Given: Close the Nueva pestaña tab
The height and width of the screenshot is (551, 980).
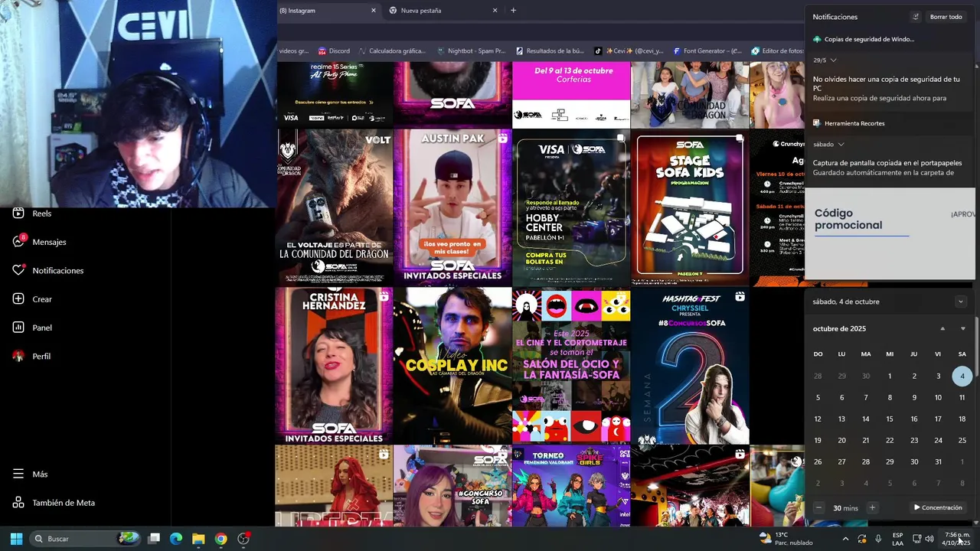Looking at the screenshot, I should (x=495, y=11).
